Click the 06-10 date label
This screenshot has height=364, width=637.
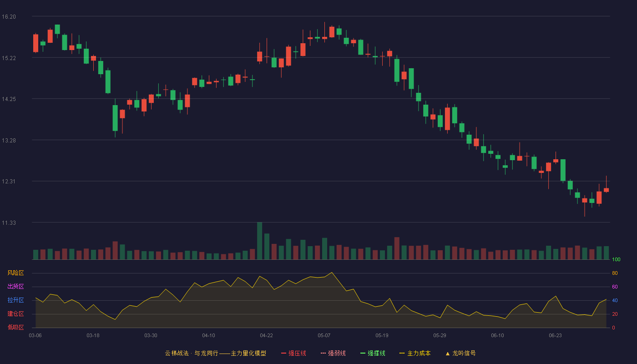497,335
